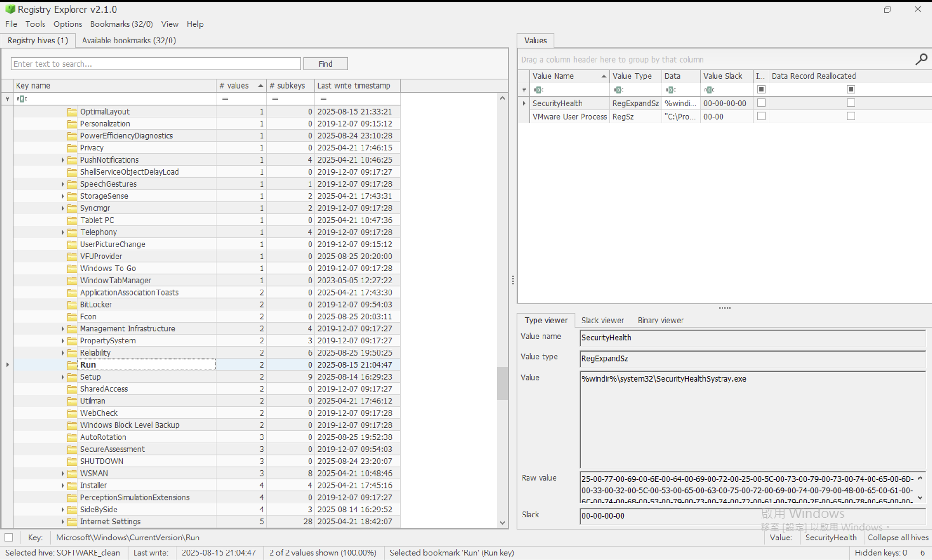The height and width of the screenshot is (560, 932).
Task: Click the Registry Explorer app icon in title bar
Action: 10,9
